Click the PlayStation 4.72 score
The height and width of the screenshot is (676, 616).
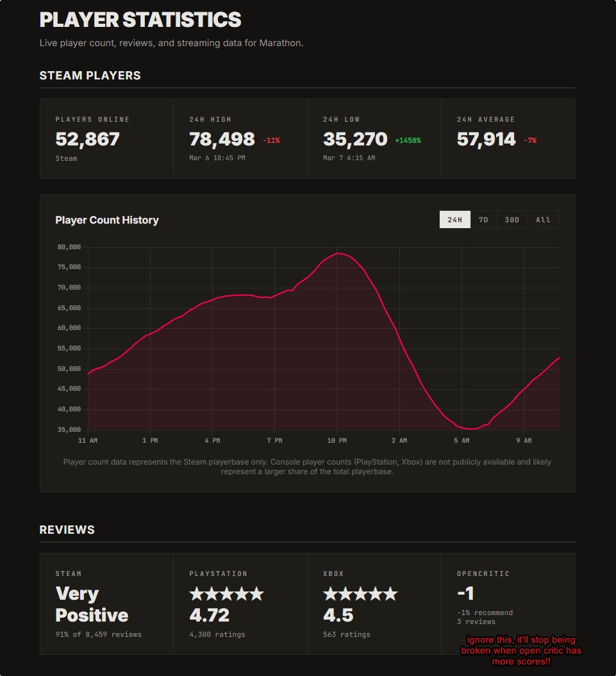coord(210,615)
